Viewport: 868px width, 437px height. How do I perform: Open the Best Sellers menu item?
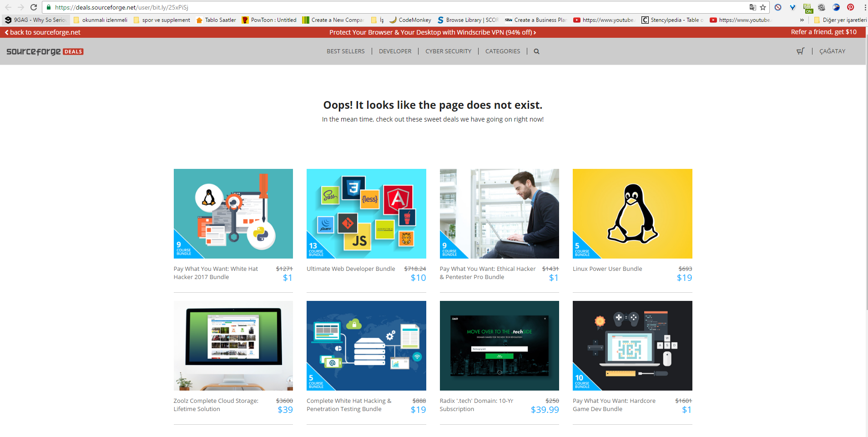pyautogui.click(x=345, y=51)
